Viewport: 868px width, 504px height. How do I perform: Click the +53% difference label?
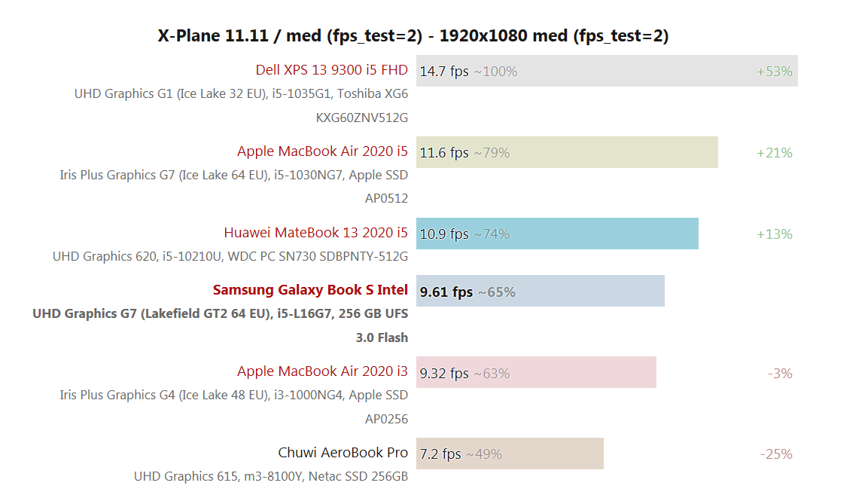click(774, 72)
